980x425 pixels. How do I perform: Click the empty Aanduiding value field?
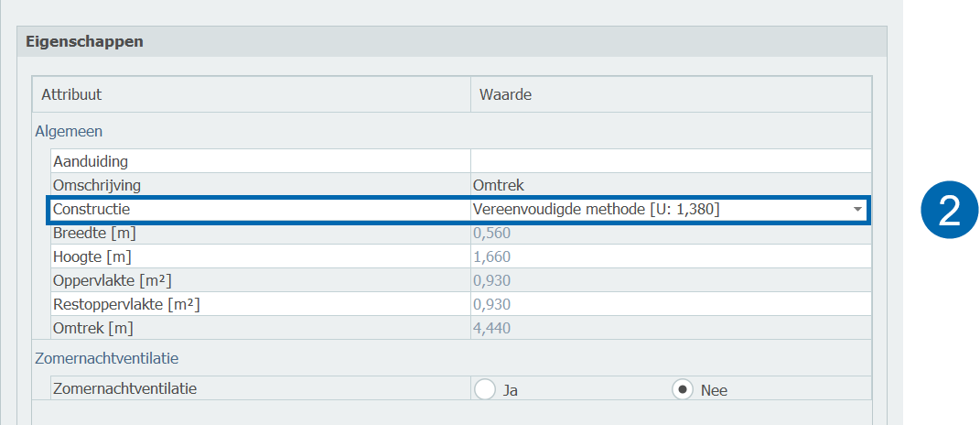tap(670, 161)
